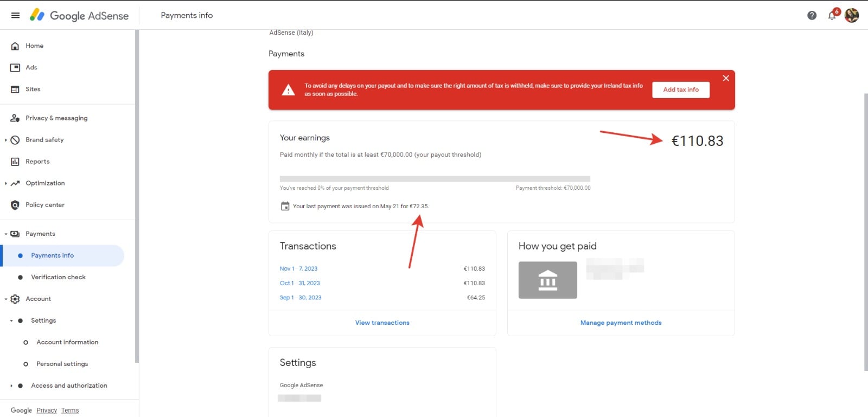
Task: Open Access and authorization
Action: click(x=69, y=386)
